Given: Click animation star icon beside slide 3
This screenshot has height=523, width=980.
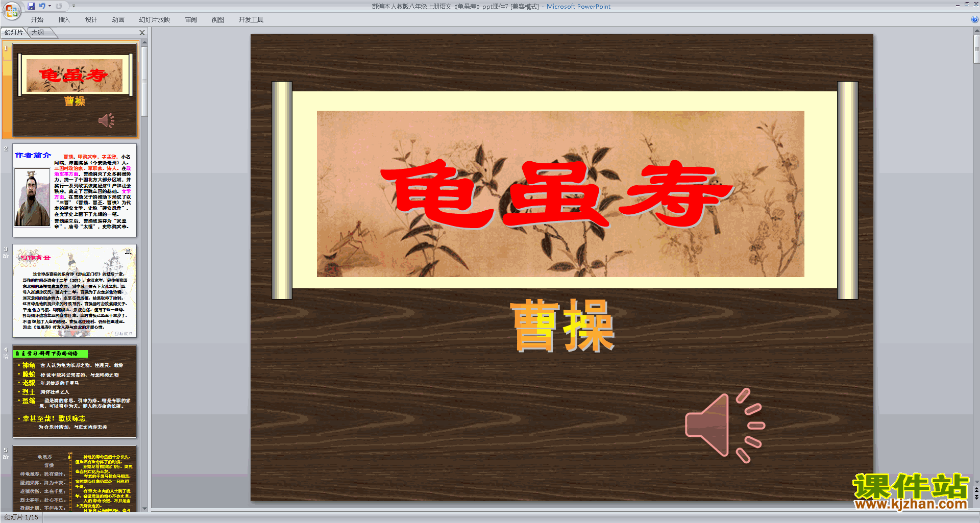Looking at the screenshot, I should pyautogui.click(x=6, y=256).
